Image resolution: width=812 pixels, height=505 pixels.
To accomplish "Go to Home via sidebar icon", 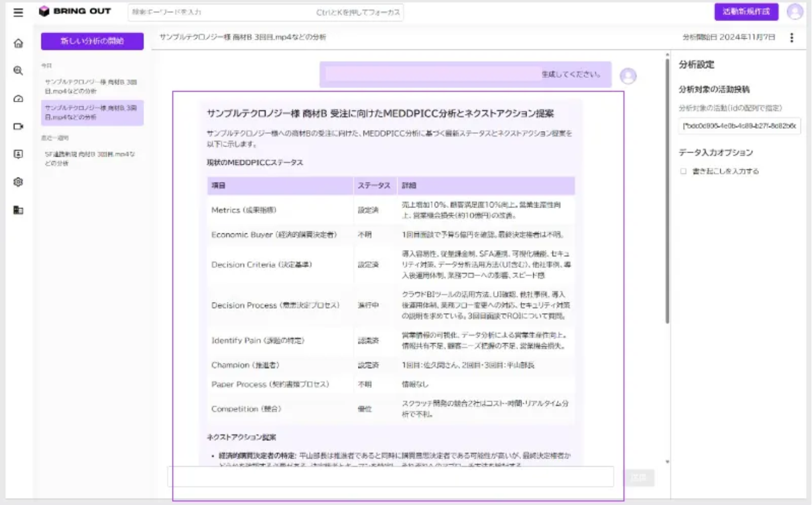I will point(18,43).
